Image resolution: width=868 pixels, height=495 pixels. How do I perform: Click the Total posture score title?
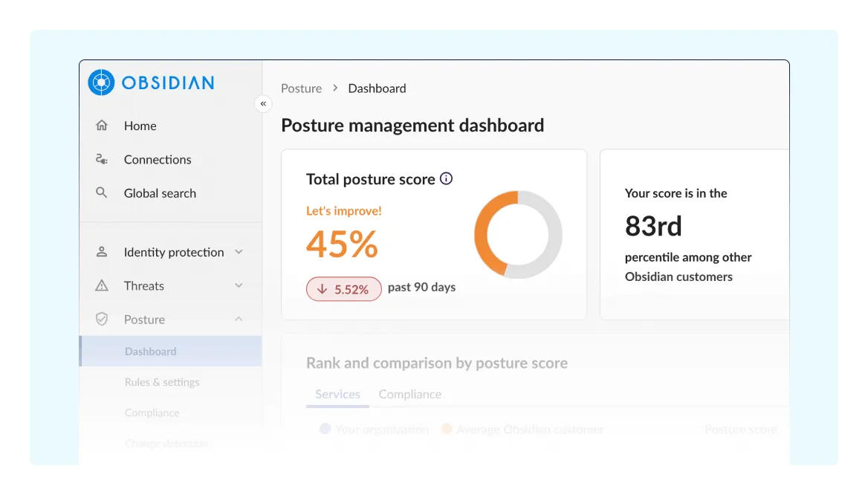click(x=370, y=179)
